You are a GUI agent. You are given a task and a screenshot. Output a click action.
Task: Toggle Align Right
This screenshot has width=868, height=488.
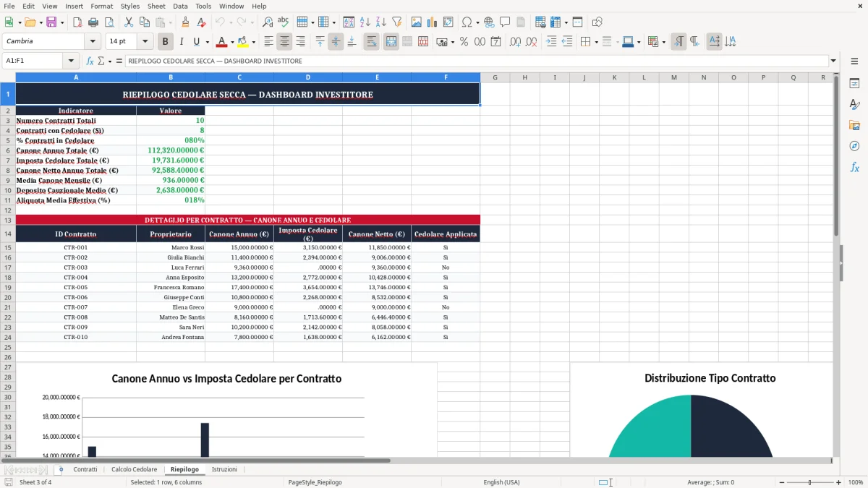[x=301, y=42]
